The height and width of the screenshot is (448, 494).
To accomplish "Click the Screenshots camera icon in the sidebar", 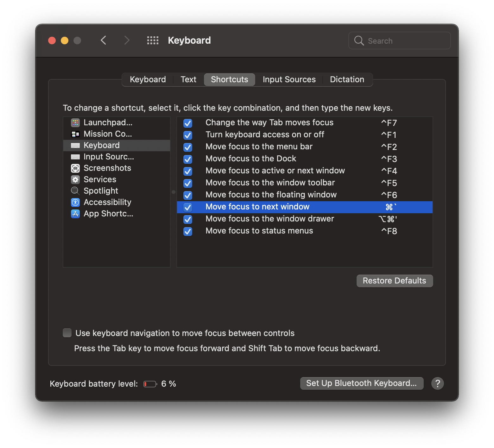I will pos(75,168).
